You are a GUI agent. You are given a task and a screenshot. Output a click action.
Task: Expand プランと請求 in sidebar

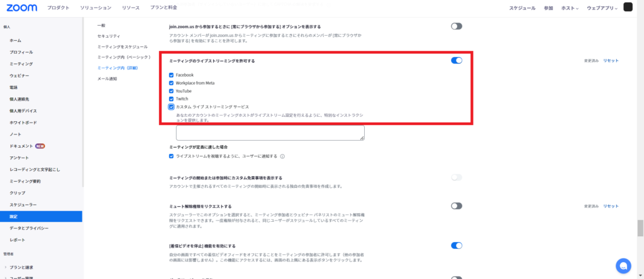[x=21, y=268]
